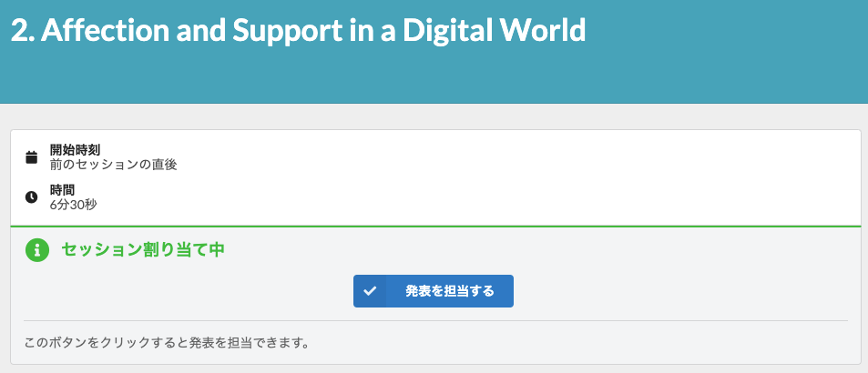868x373 pixels.
Task: Click the セッション割り当て中 status heading
Action: pyautogui.click(x=142, y=250)
